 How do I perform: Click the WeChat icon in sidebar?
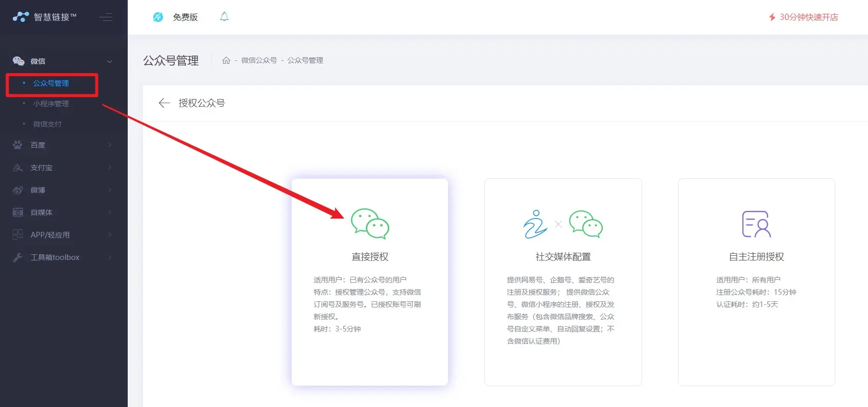click(18, 61)
